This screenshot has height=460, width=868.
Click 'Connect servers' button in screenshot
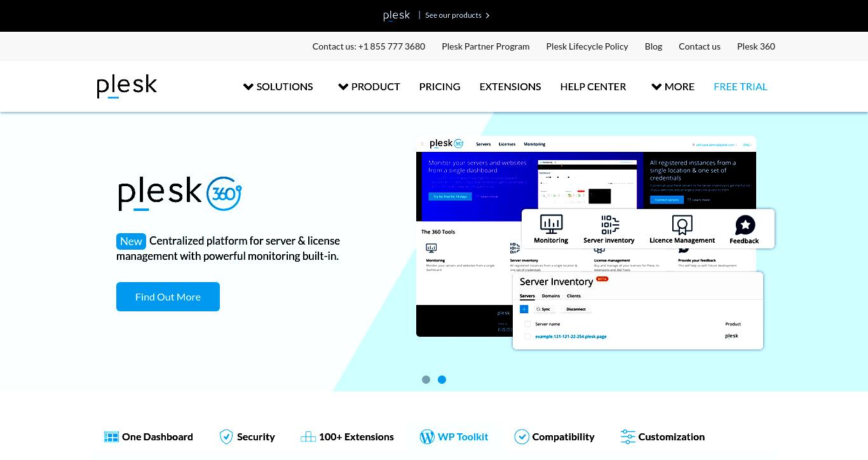pos(667,200)
